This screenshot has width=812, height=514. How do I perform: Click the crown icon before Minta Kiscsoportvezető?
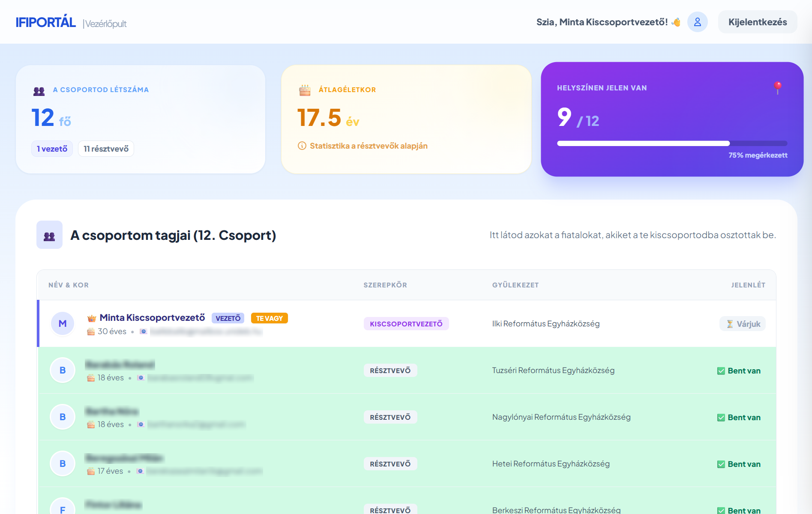coord(92,318)
